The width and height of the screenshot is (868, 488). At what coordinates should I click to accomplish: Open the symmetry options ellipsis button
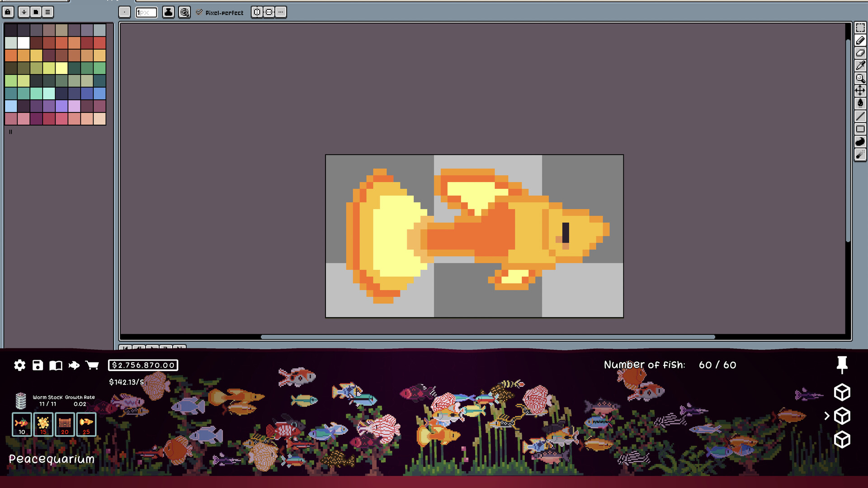[281, 12]
